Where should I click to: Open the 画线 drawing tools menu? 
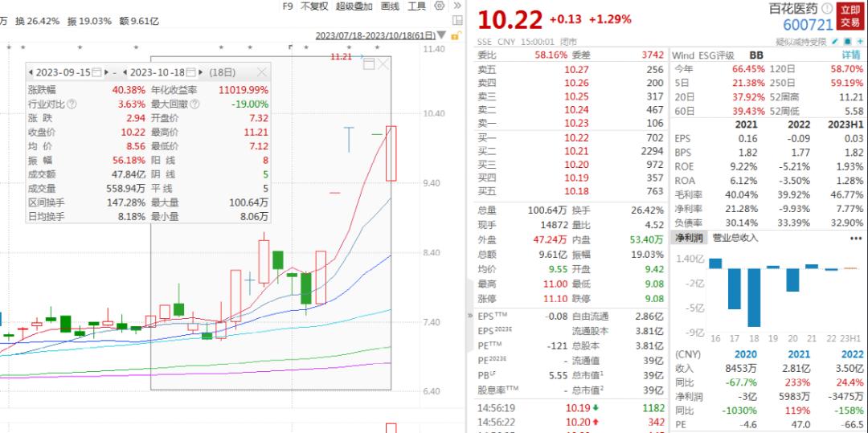(390, 6)
